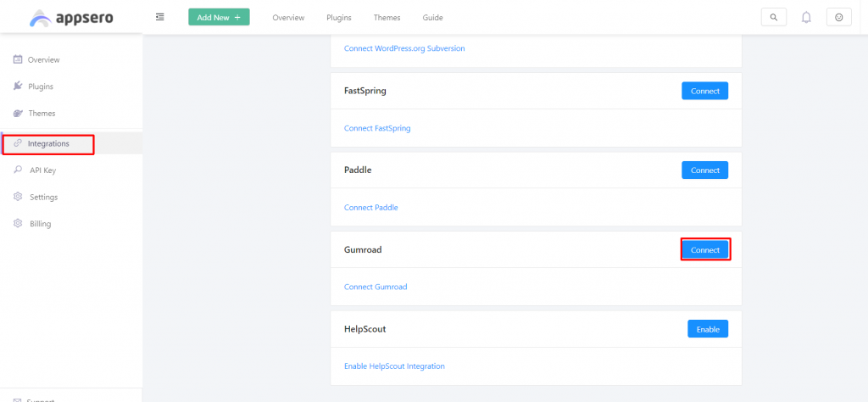The width and height of the screenshot is (868, 402).
Task: Click the Settings gear icon in sidebar
Action: [18, 197]
